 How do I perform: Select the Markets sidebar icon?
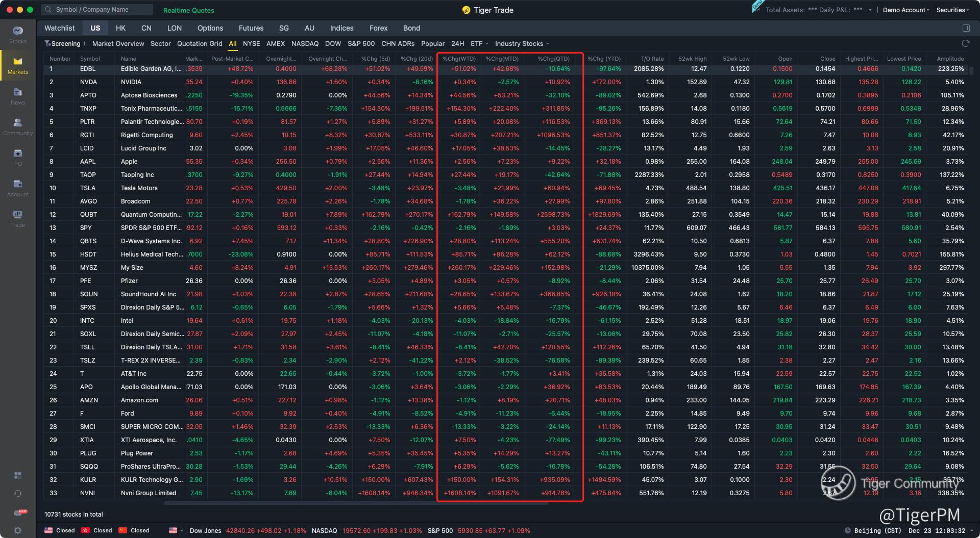click(18, 65)
